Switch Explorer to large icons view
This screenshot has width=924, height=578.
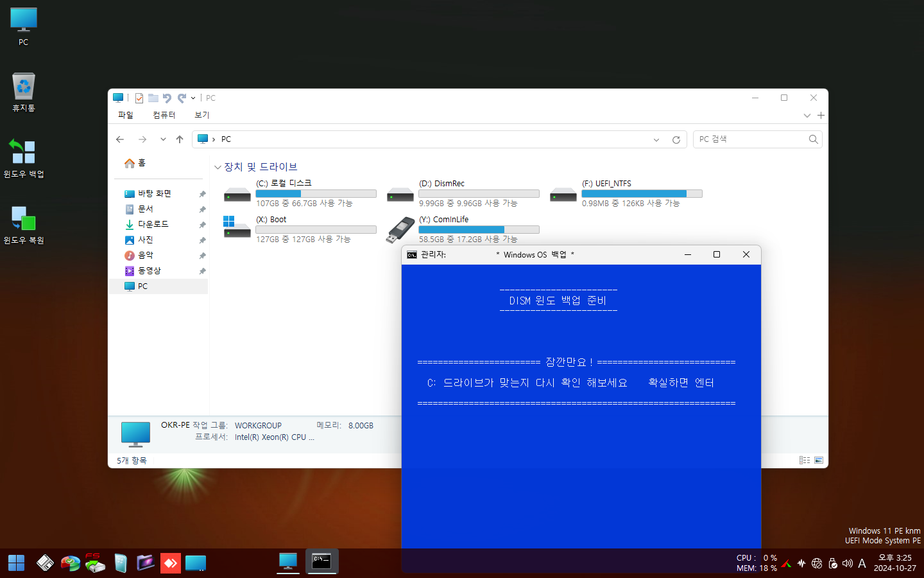(819, 460)
